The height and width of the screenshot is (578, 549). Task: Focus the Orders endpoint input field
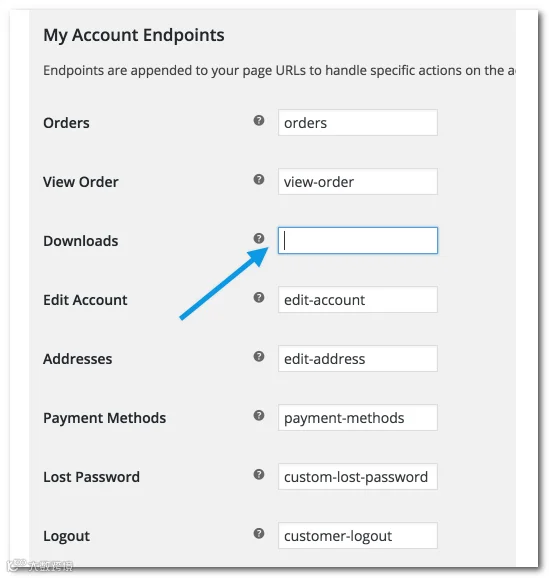[x=358, y=123]
